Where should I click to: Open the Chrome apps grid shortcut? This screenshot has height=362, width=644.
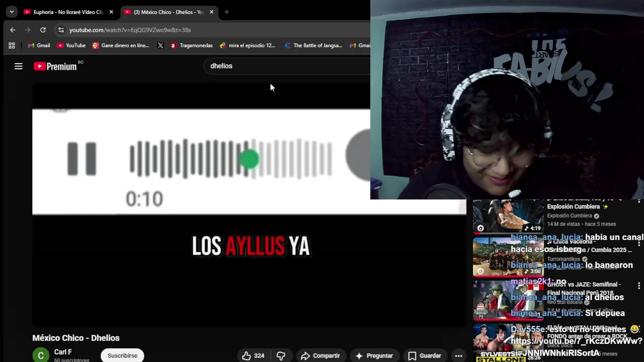(12, 45)
